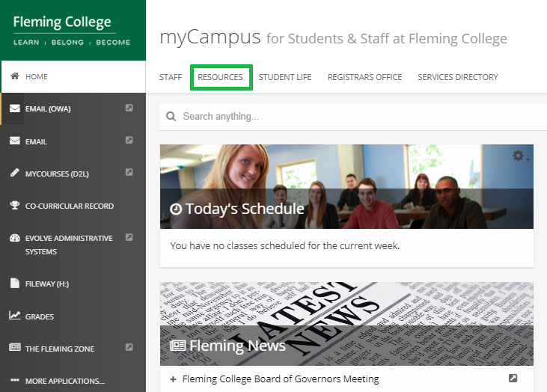Click the Grades chart icon
Screen dimensions: 547x392
tap(15, 315)
